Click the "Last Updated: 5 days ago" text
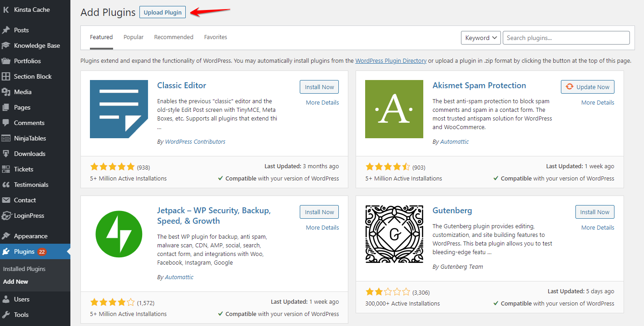This screenshot has width=644, height=326. coord(581,291)
